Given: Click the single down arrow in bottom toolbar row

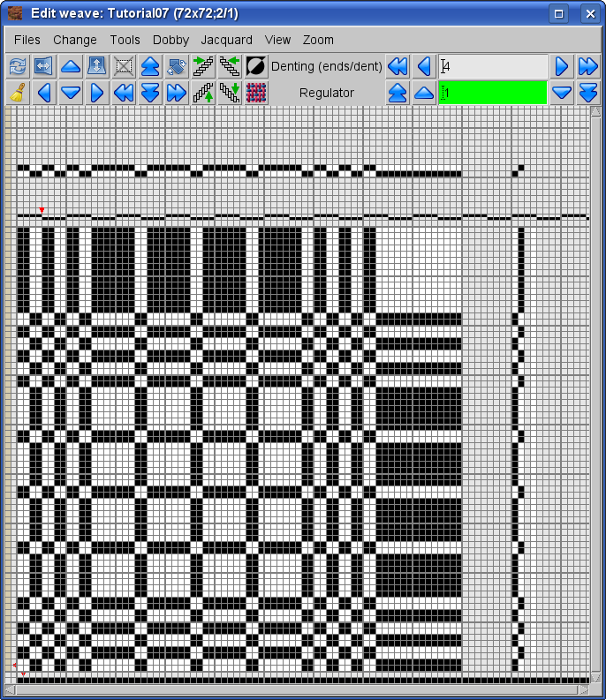Looking at the screenshot, I should 71,93.
